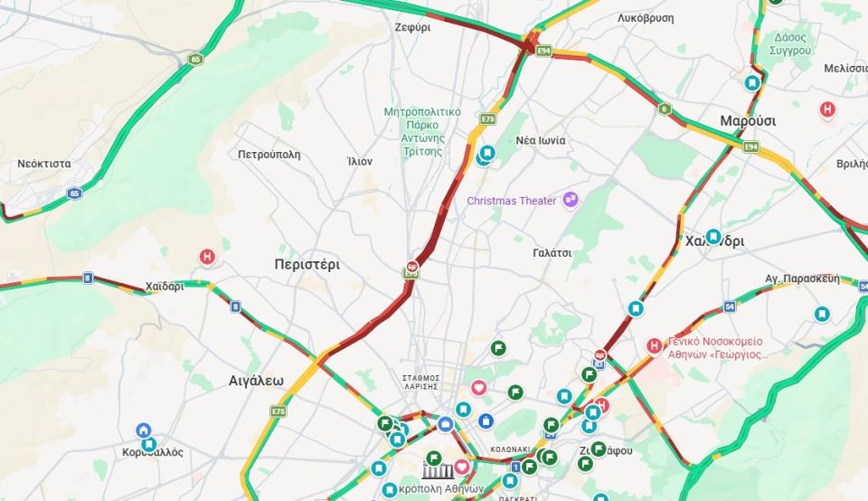868x501 pixels.
Task: Open the hospital H marker east of Μαρούσι
Action: coord(827,109)
